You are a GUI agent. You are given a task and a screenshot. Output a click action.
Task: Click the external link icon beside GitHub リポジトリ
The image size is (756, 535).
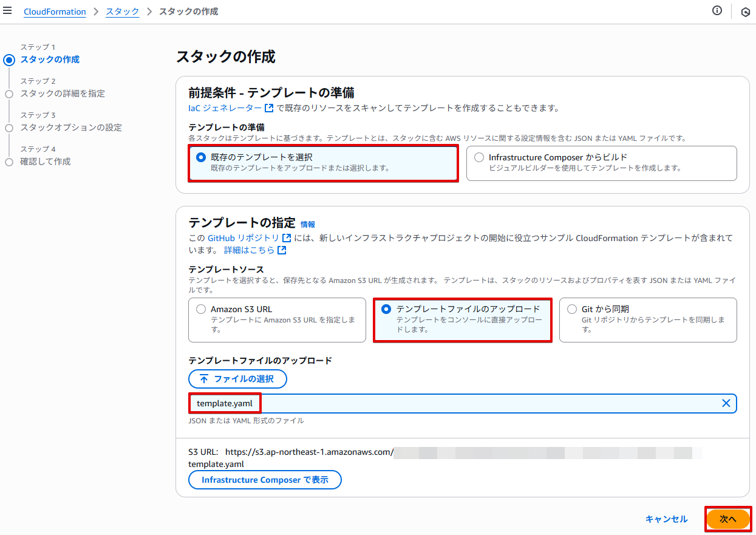tap(287, 238)
